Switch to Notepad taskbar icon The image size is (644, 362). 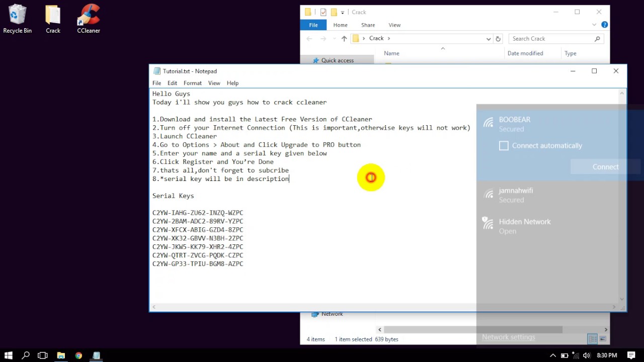pyautogui.click(x=96, y=355)
